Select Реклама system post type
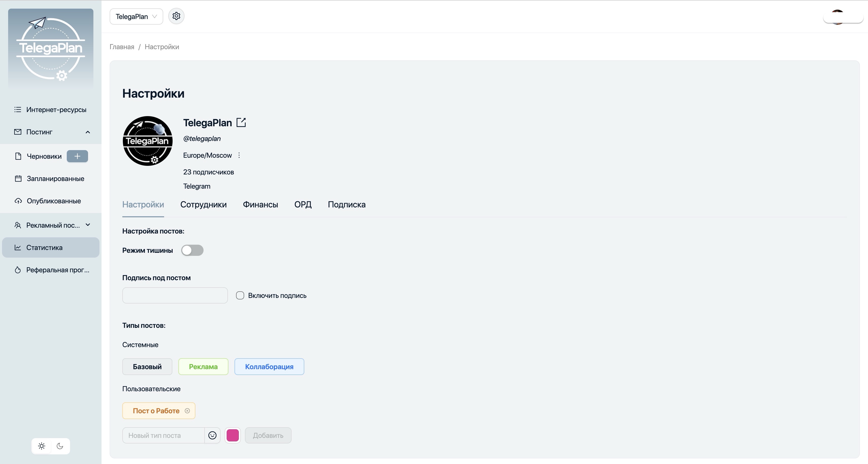Screen dimensions: 868x464 (203, 367)
